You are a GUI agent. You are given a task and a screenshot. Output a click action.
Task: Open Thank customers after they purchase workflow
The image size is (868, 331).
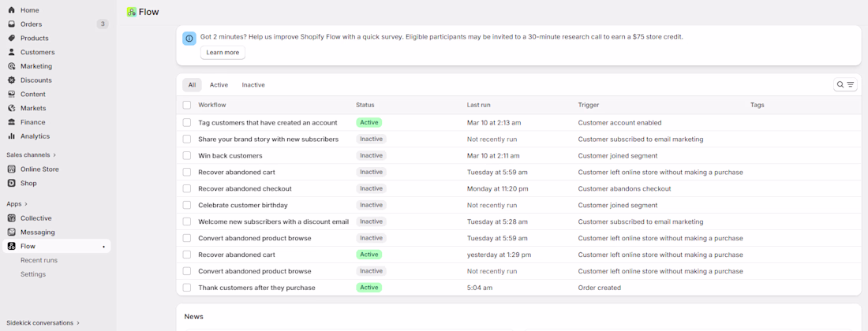click(256, 288)
